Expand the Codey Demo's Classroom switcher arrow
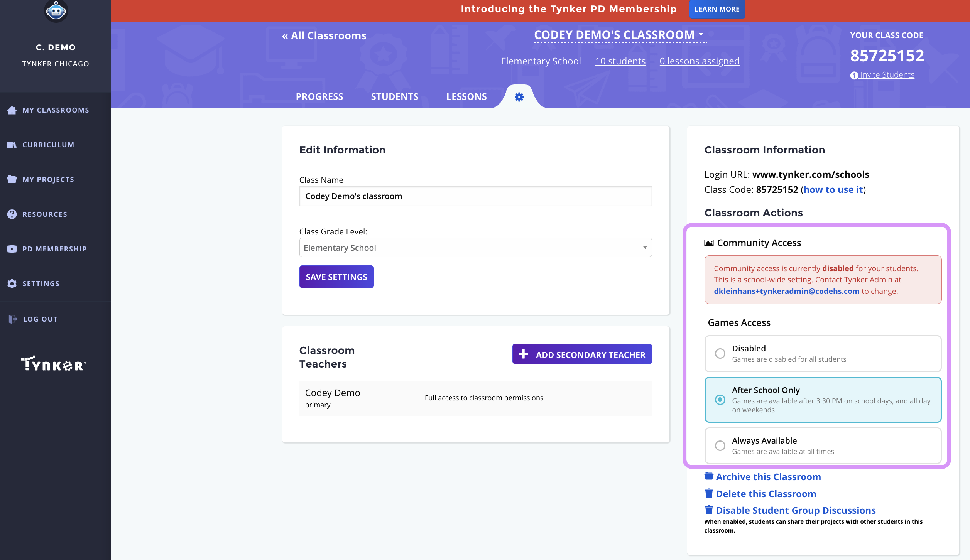970x560 pixels. [x=701, y=34]
